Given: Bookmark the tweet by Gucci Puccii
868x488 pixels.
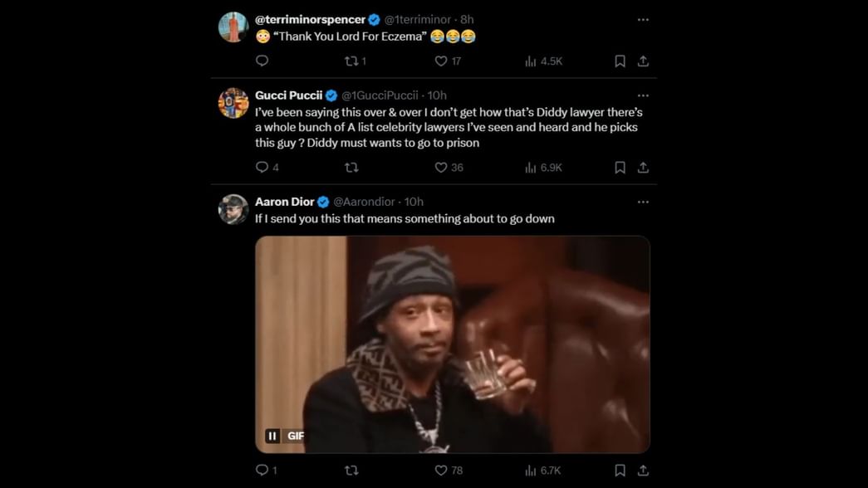Looking at the screenshot, I should click(x=619, y=167).
